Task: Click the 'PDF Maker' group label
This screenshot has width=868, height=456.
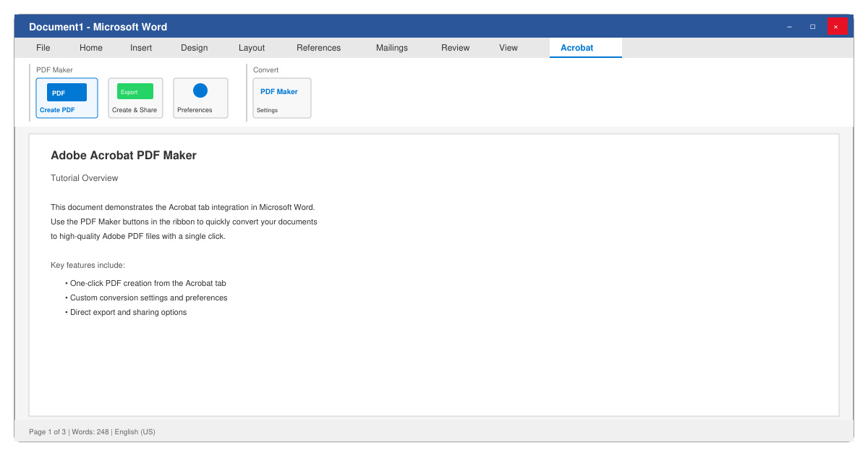Action: pos(54,70)
